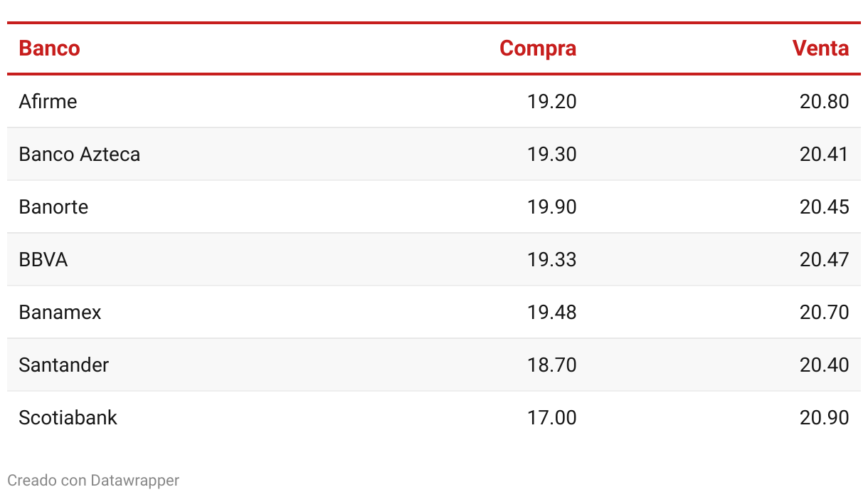Screen dimensions: 868x497
Task: Select the Banorte row label
Action: (53, 206)
